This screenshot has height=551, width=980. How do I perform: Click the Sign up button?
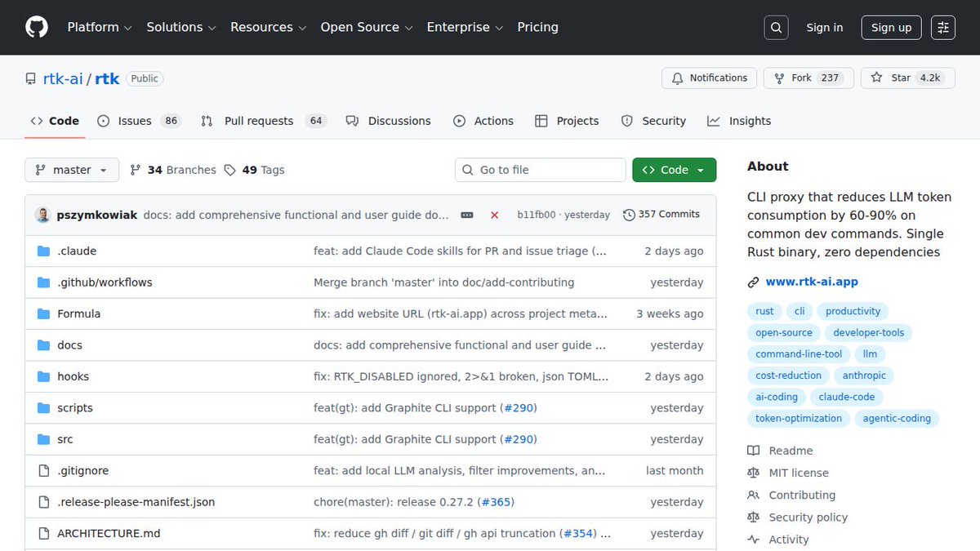[892, 27]
